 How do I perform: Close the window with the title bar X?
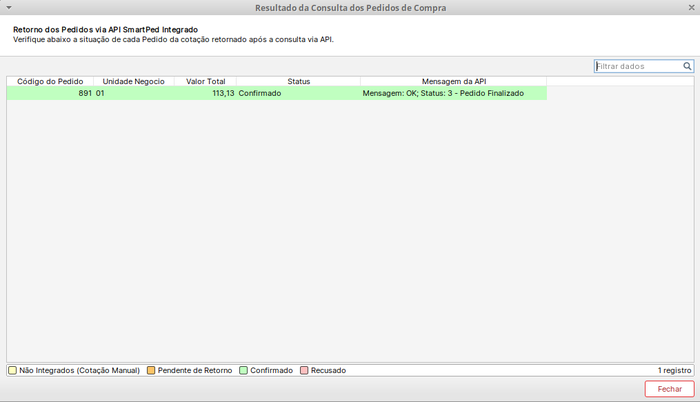[692, 8]
